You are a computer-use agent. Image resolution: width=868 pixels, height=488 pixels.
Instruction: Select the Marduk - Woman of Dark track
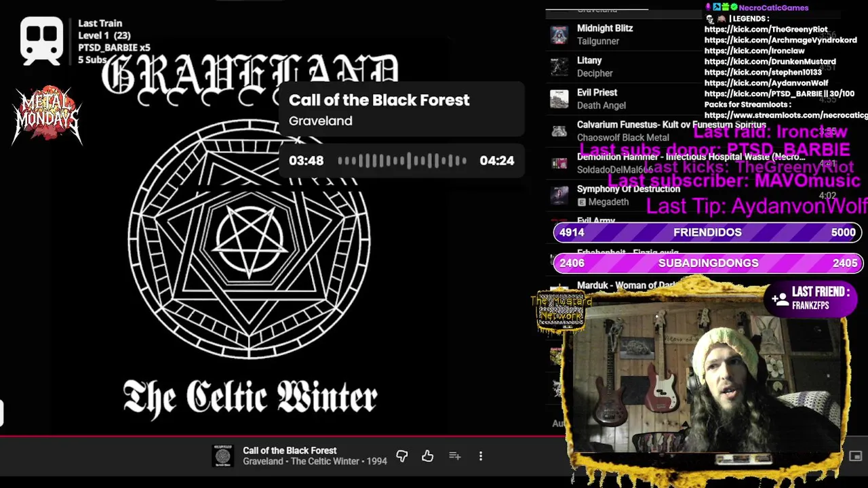[x=625, y=285]
